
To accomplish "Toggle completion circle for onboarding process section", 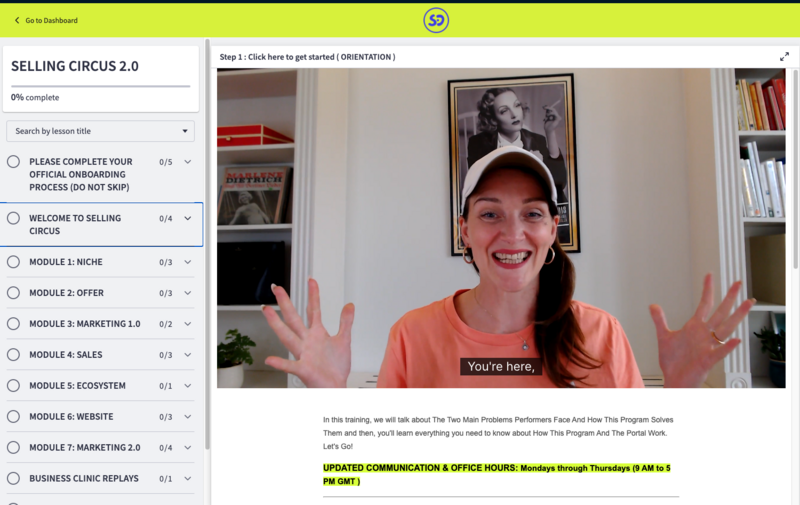I will pos(13,162).
